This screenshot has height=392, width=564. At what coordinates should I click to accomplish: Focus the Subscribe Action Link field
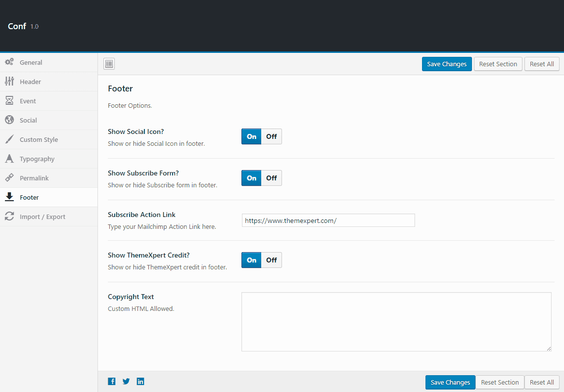[328, 220]
